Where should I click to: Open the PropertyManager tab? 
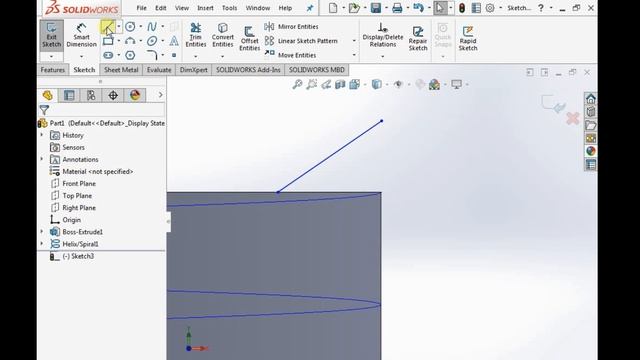(x=69, y=96)
